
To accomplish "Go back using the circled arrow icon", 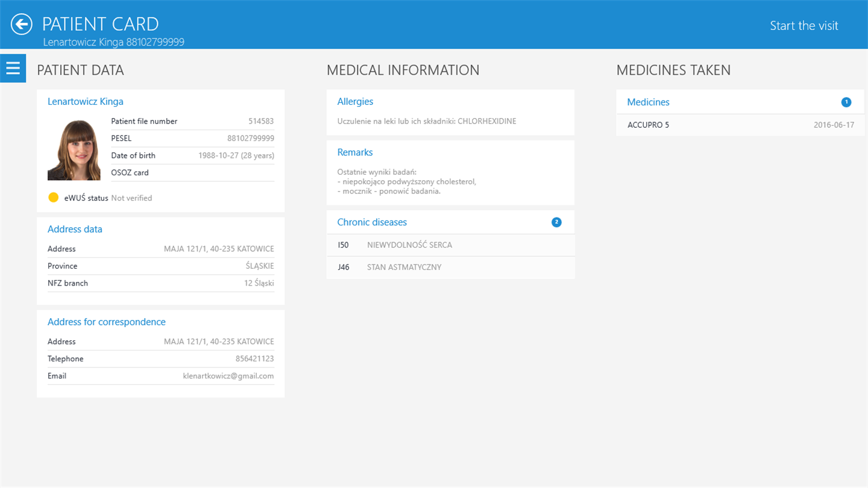I will tap(22, 25).
